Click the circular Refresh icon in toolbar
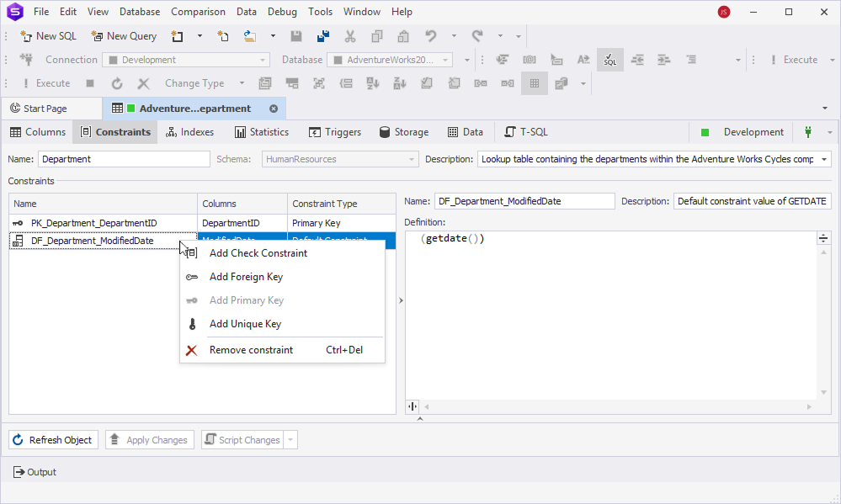This screenshot has width=841, height=504. tap(117, 83)
